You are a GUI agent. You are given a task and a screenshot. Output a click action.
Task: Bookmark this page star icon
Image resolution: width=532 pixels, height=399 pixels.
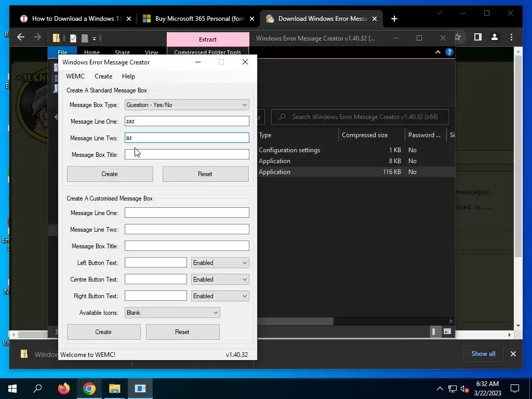click(x=457, y=37)
